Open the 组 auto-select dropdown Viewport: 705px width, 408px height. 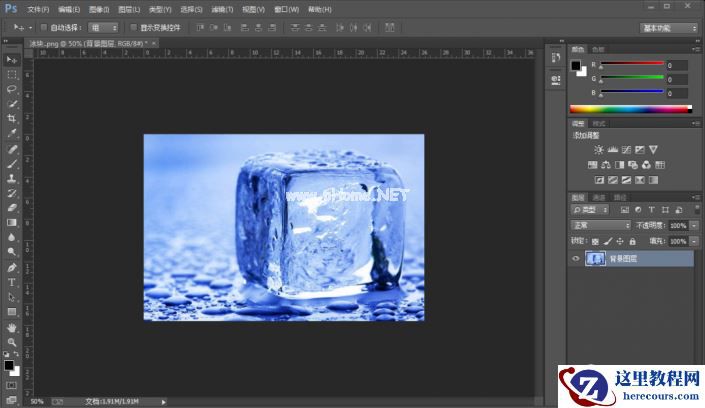103,28
